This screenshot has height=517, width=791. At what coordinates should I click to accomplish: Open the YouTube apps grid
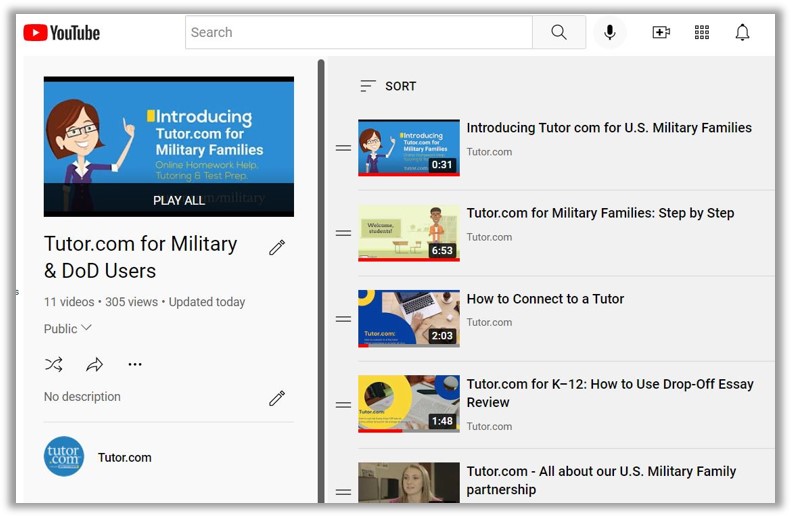click(x=701, y=32)
